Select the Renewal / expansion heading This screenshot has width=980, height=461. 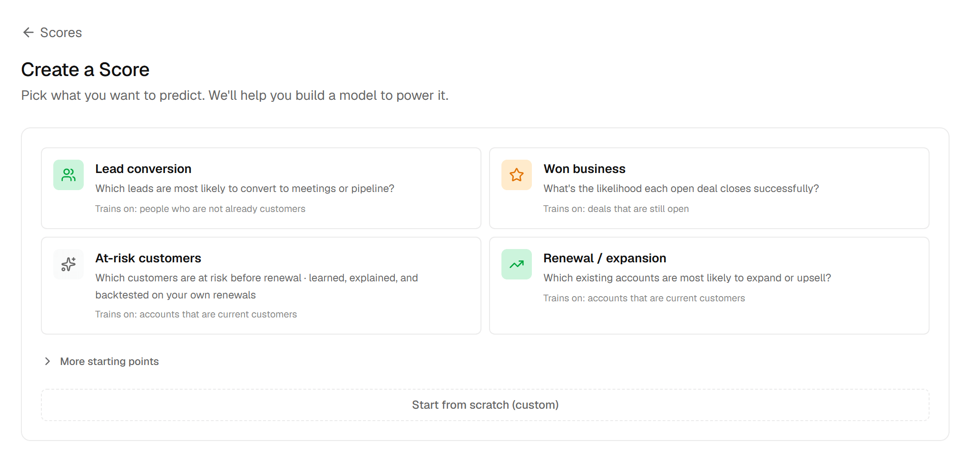click(x=605, y=258)
